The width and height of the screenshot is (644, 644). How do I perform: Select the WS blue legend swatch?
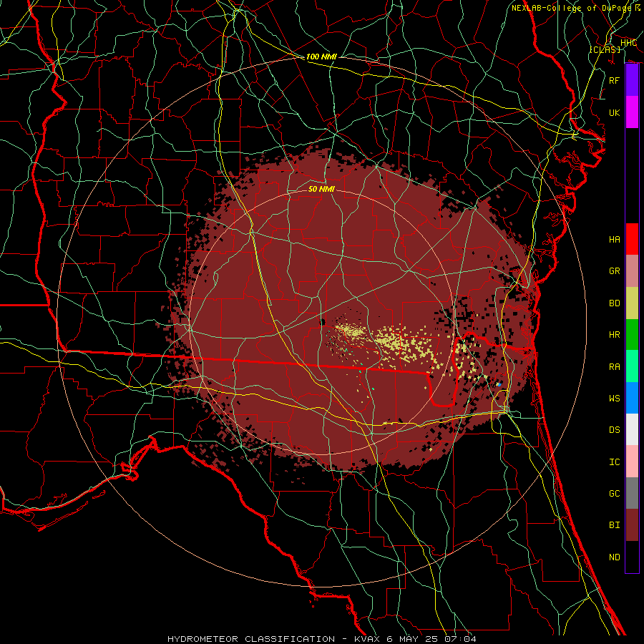(632, 398)
